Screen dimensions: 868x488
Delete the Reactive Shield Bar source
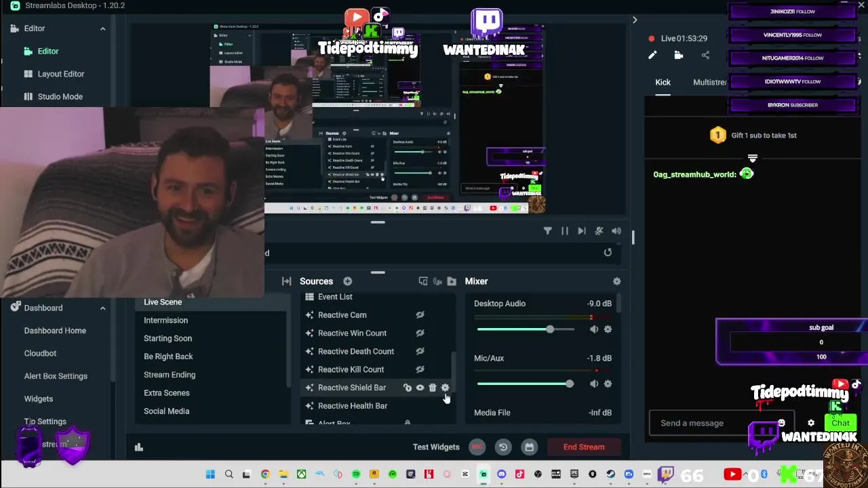tap(433, 388)
